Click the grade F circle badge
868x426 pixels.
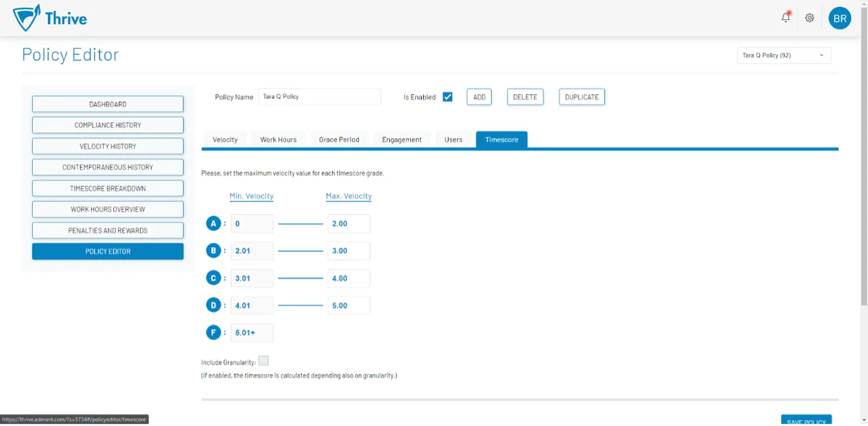click(x=213, y=333)
